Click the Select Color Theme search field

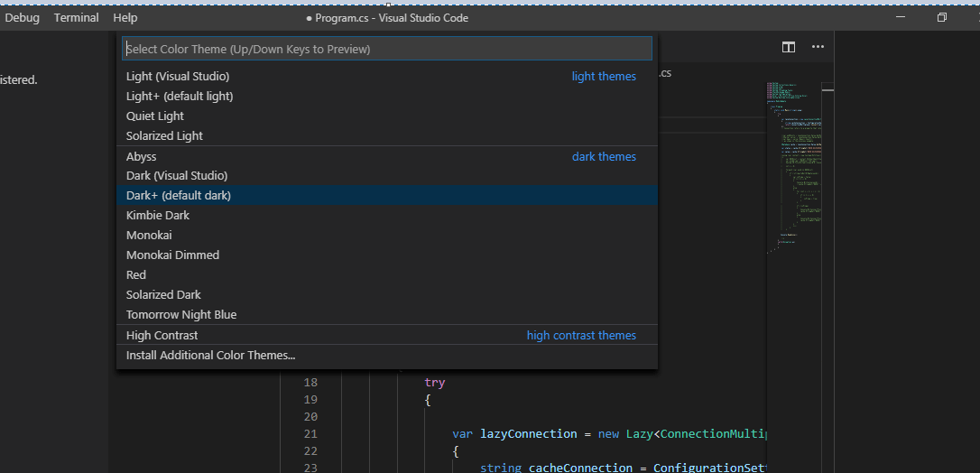click(x=386, y=49)
